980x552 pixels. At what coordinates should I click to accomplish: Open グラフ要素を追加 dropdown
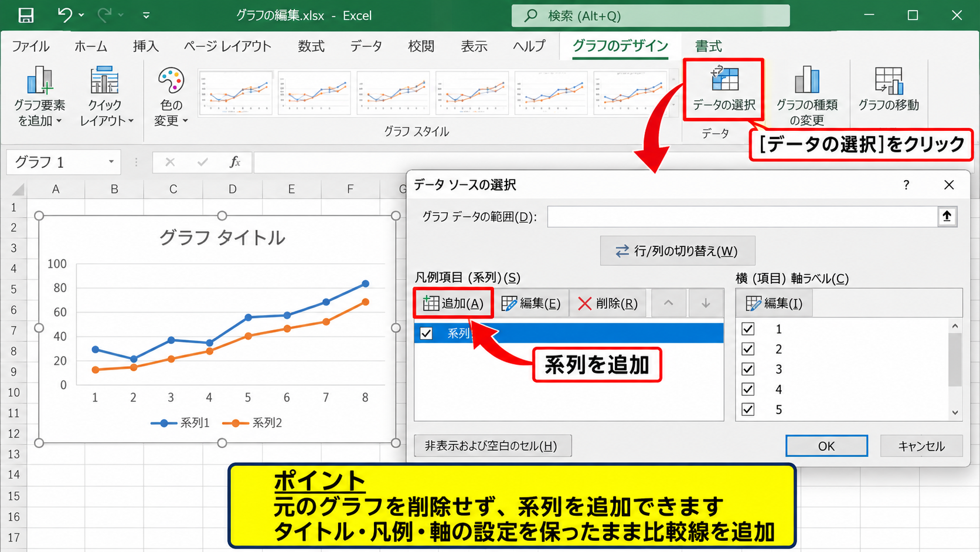39,96
